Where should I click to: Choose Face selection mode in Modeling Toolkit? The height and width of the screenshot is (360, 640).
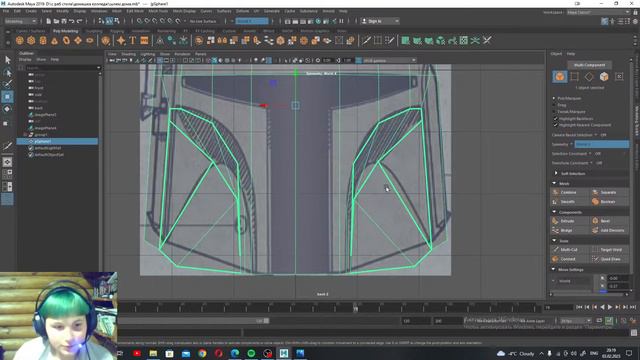[x=604, y=77]
